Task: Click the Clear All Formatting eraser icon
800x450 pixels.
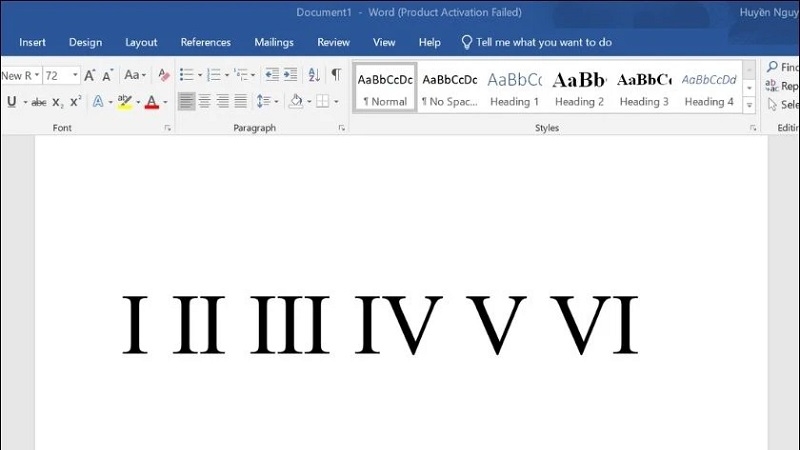Action: pyautogui.click(x=163, y=76)
